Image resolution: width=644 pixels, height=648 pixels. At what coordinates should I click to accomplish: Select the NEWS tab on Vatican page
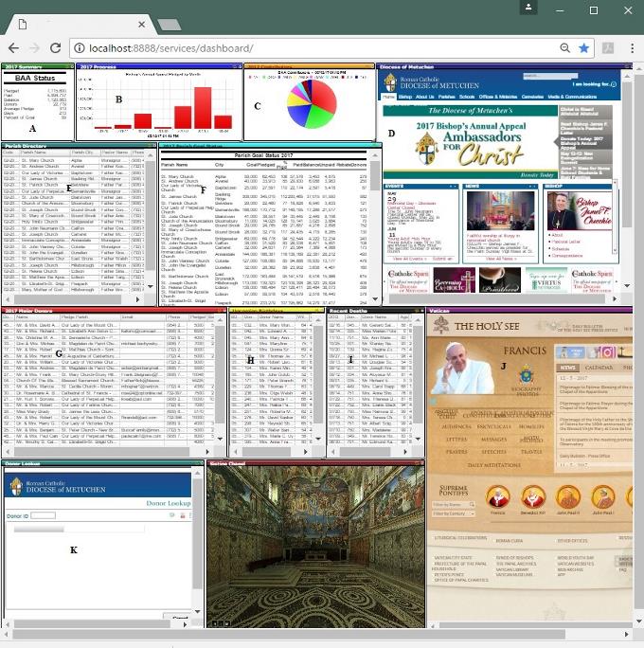point(567,368)
